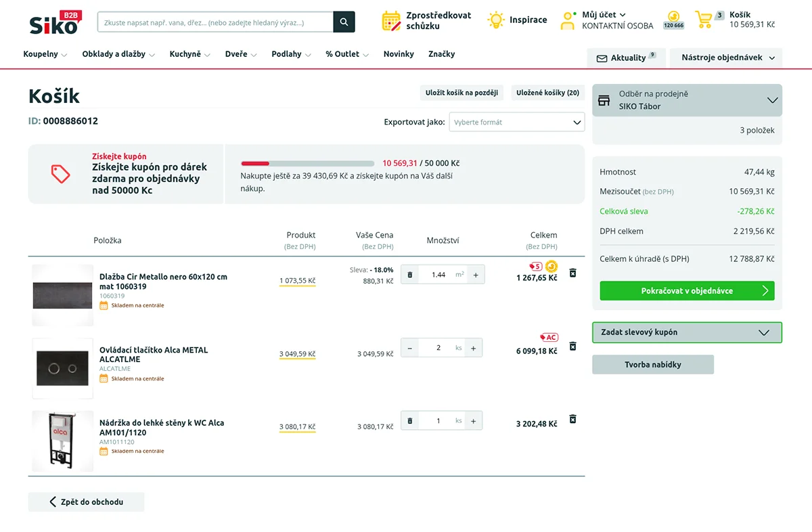This screenshot has height=532, width=812.
Task: Expand the Obklady a dlažby menu
Action: pos(119,54)
